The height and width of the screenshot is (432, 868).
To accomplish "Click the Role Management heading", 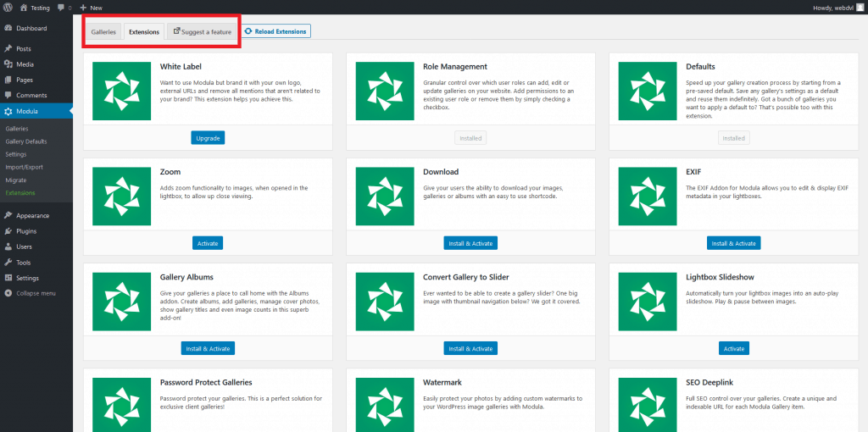I will coord(455,66).
